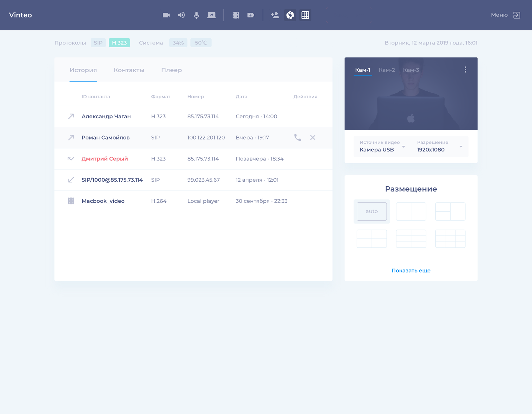Switch to Контакты tab
532x414 pixels.
tap(129, 70)
